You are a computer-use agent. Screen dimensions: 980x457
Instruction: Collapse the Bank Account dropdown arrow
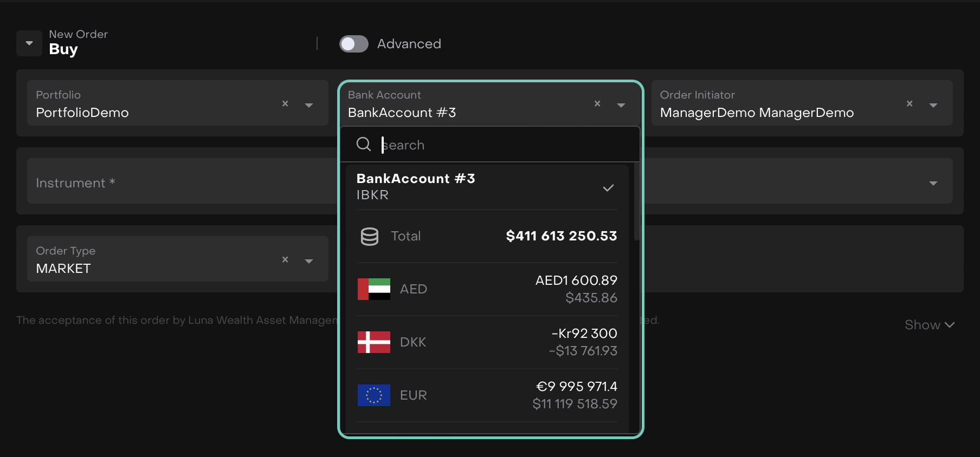click(x=621, y=105)
